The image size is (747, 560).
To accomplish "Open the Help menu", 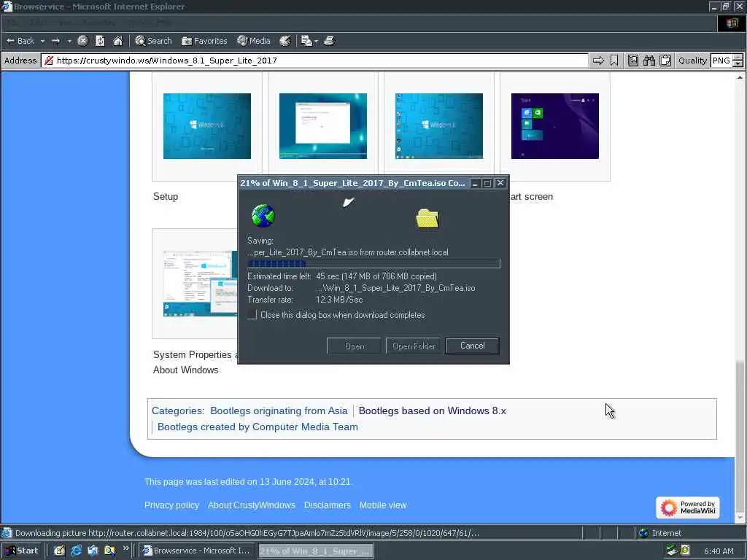I will tap(164, 23).
